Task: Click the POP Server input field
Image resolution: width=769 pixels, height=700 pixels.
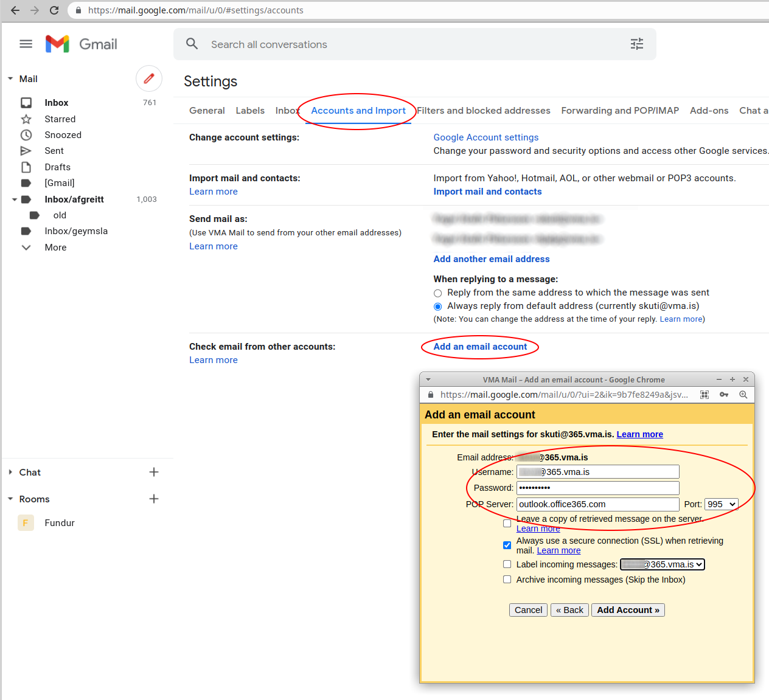Action: pos(597,504)
